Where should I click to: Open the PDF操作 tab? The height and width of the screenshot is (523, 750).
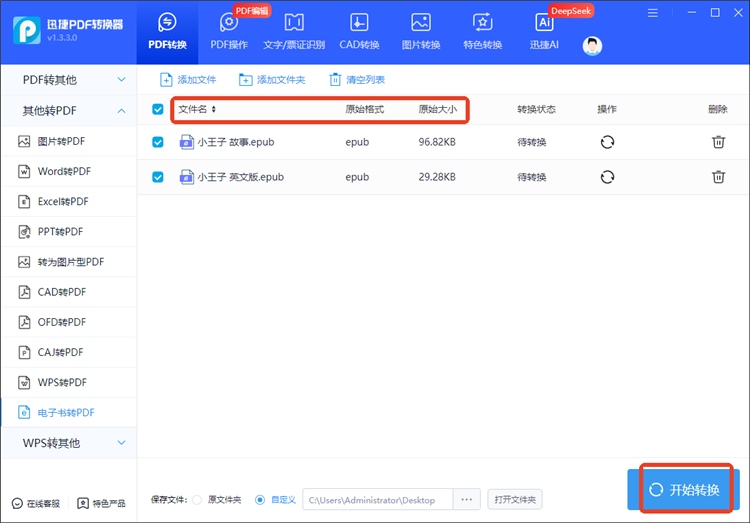229,32
